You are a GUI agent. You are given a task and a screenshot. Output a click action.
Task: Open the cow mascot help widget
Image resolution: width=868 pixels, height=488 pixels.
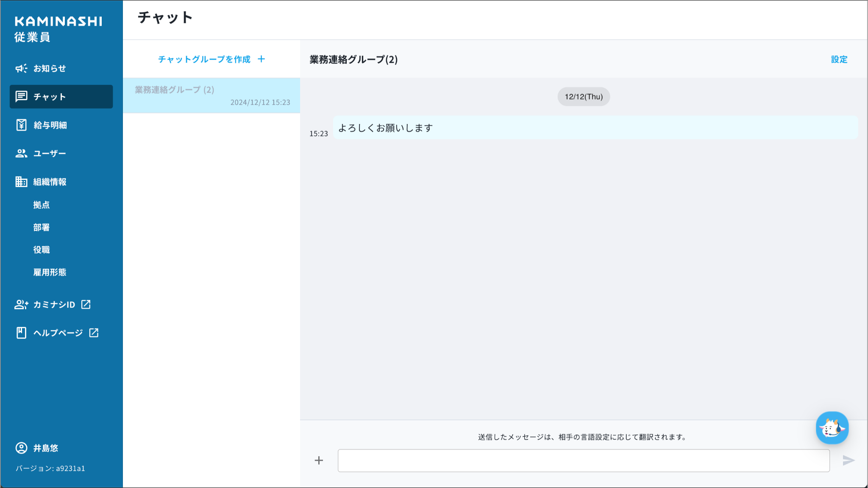(832, 428)
